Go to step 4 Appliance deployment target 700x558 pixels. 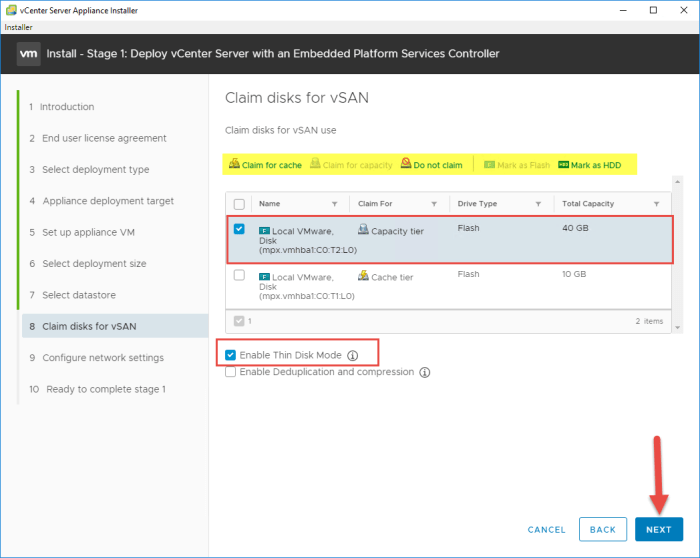[101, 201]
